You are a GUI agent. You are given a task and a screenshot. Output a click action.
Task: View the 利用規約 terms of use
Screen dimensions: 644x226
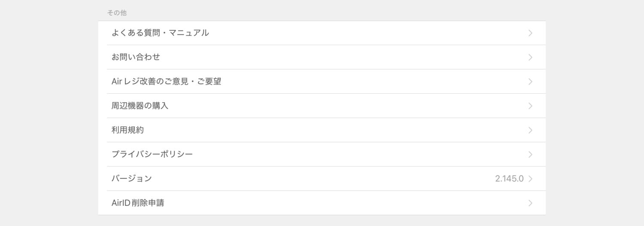[128, 130]
